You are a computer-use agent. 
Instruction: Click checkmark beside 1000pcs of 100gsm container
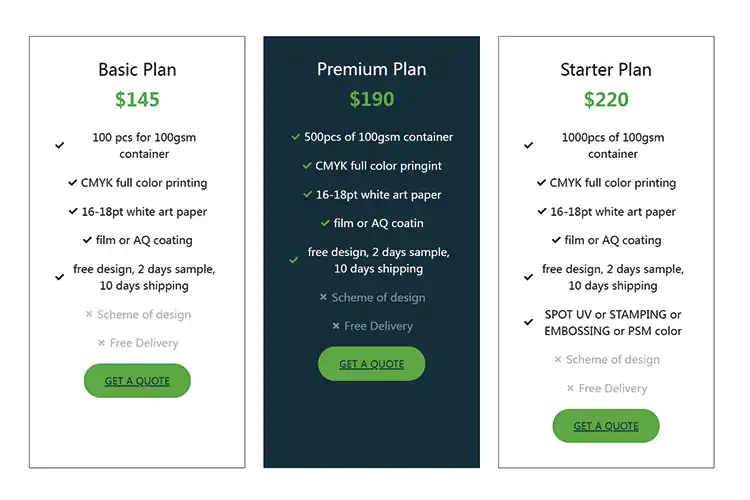[529, 146]
